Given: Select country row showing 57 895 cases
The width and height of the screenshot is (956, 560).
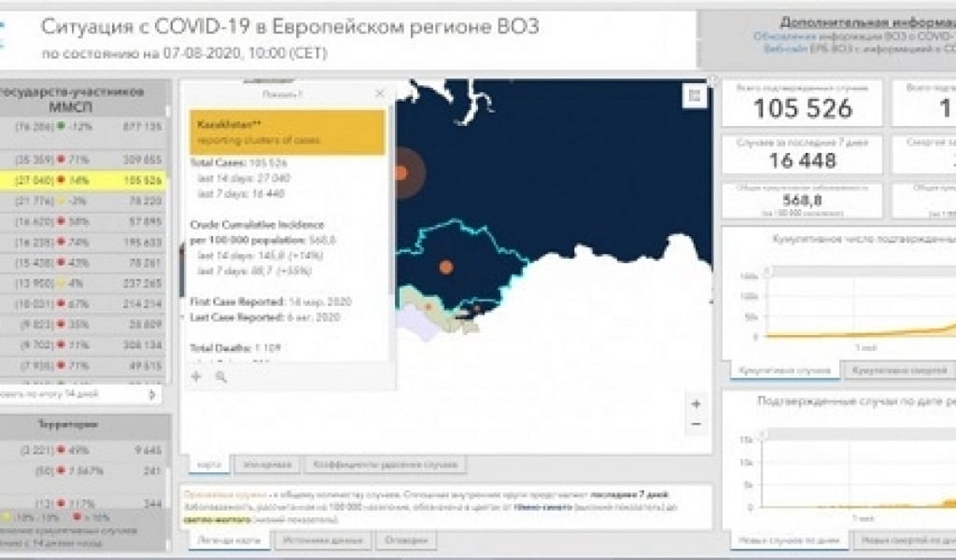Looking at the screenshot, I should point(82,221).
